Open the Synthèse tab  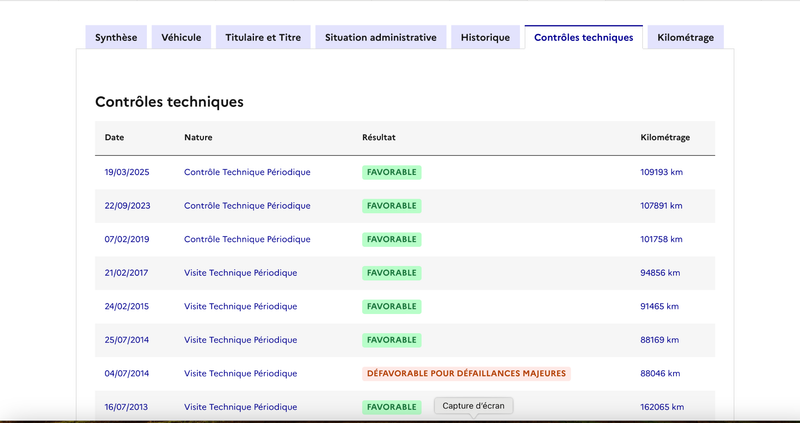[x=116, y=37]
